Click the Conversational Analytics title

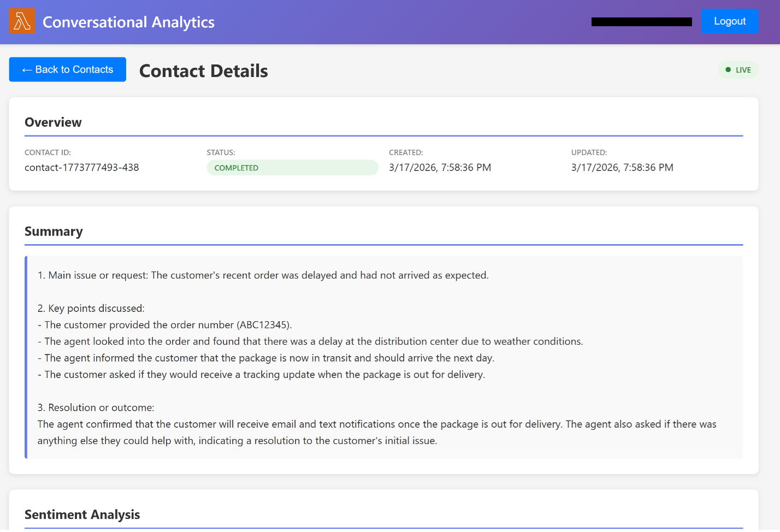[x=128, y=22]
